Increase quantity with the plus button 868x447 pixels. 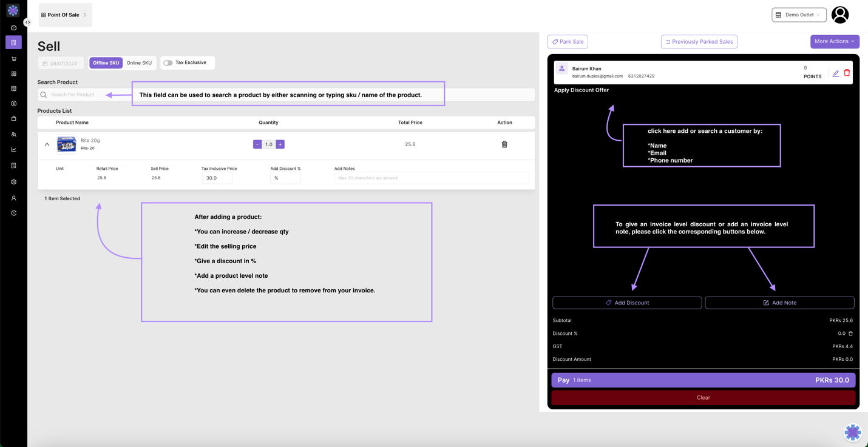click(280, 144)
